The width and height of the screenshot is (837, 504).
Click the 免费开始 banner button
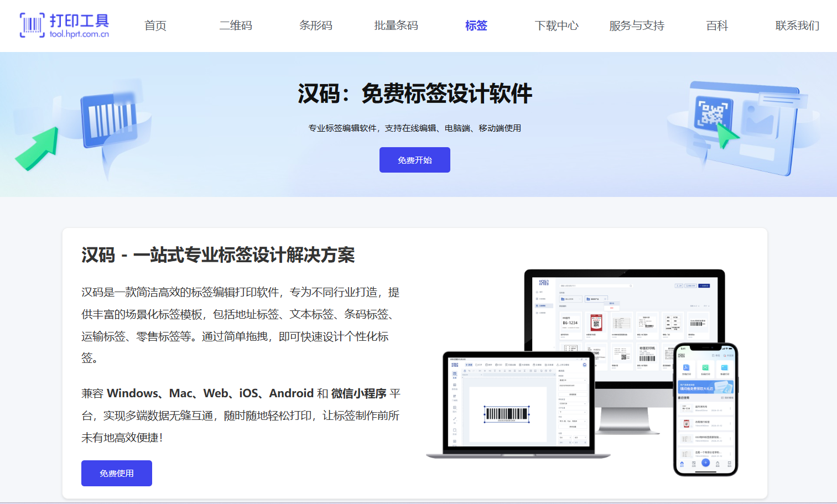click(x=415, y=160)
